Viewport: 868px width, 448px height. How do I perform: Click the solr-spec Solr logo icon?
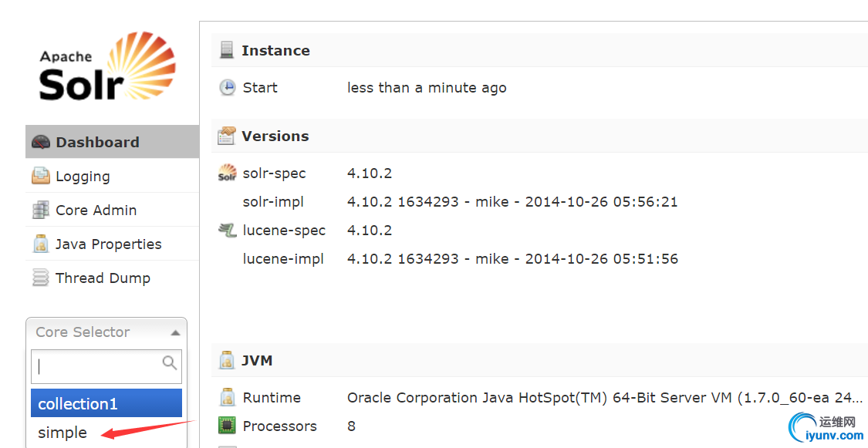point(227,173)
